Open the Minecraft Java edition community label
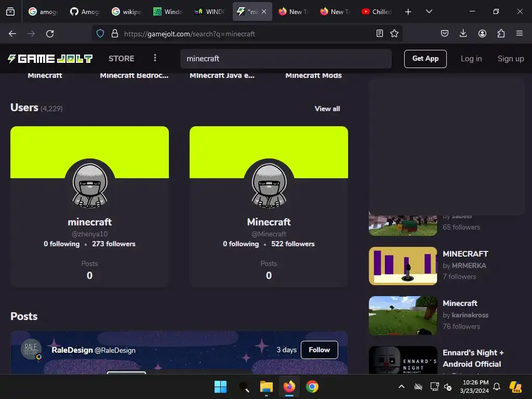 (x=222, y=75)
